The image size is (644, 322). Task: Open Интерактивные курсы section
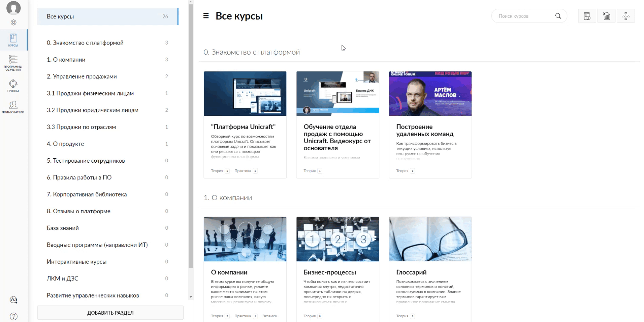coord(107,262)
